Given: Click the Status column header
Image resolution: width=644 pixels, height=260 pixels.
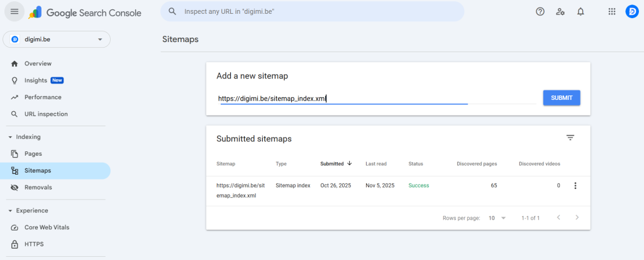Looking at the screenshot, I should coord(416,164).
